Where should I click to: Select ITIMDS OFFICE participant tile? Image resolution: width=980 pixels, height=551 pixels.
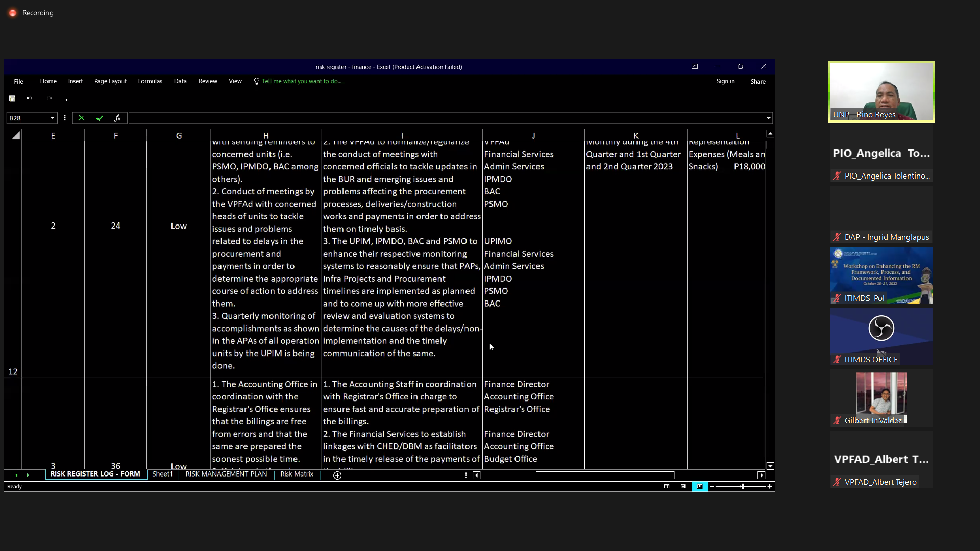pos(881,337)
